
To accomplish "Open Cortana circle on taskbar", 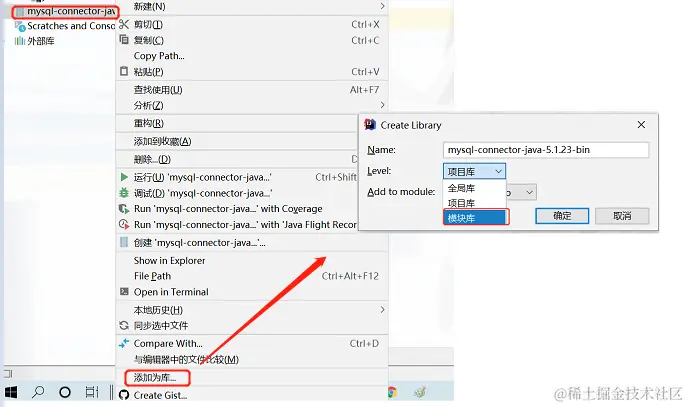I will click(x=65, y=392).
